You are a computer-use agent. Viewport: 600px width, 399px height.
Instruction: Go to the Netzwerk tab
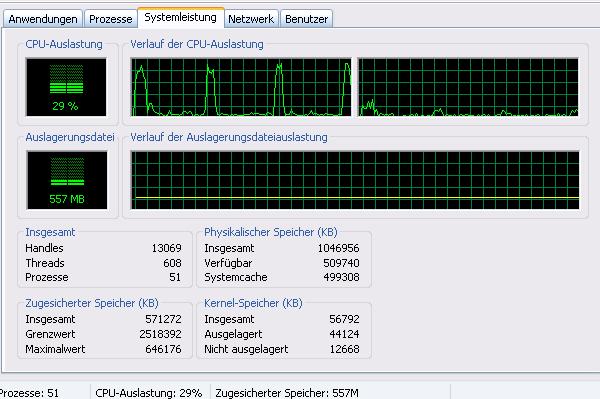click(251, 19)
